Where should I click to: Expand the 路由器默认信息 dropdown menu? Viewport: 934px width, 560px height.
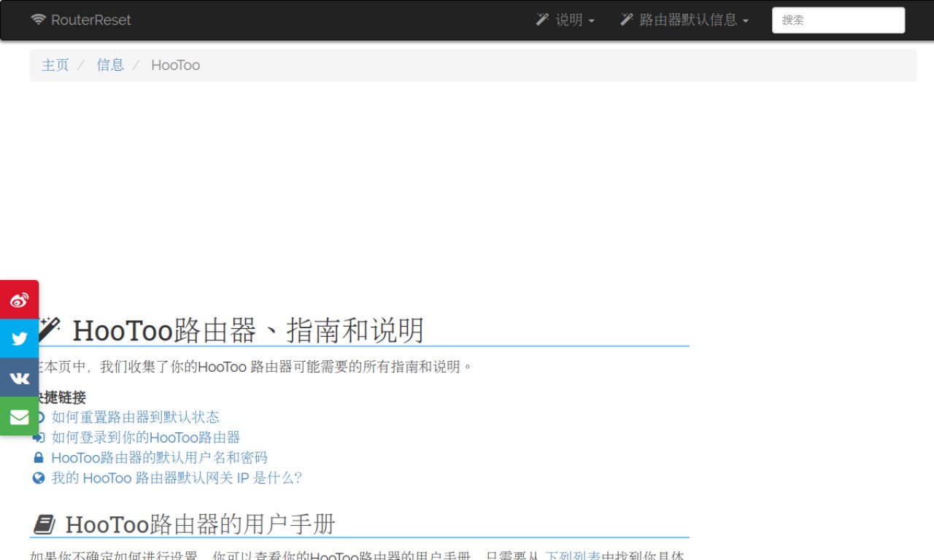click(684, 20)
